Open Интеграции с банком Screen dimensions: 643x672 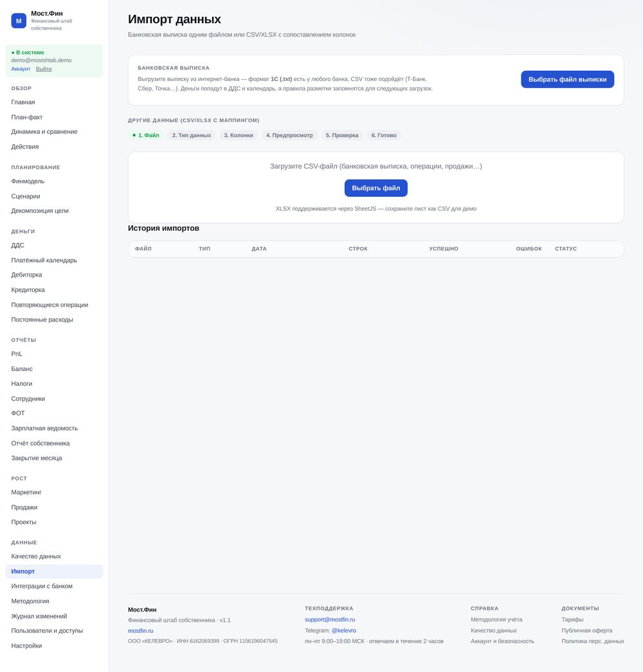55,586
